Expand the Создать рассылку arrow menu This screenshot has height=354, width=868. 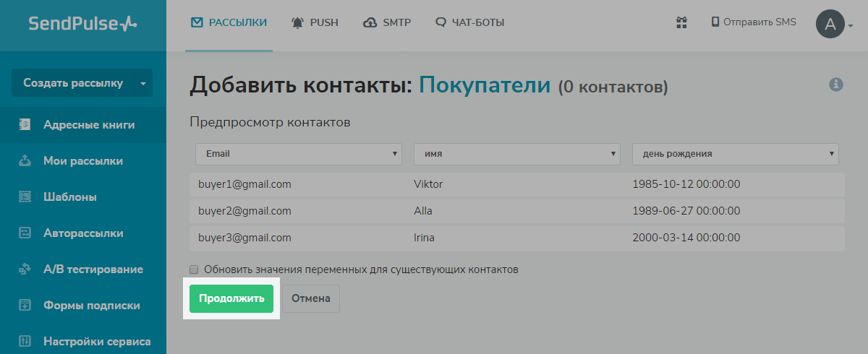tap(143, 83)
